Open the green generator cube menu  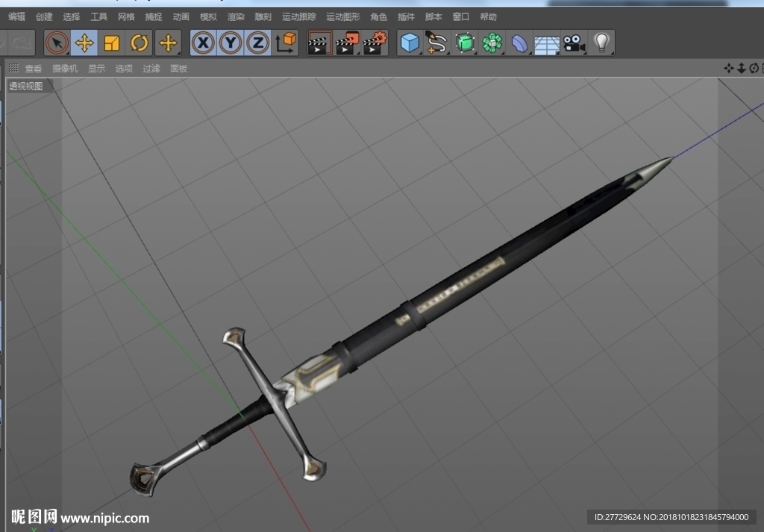pyautogui.click(x=465, y=43)
